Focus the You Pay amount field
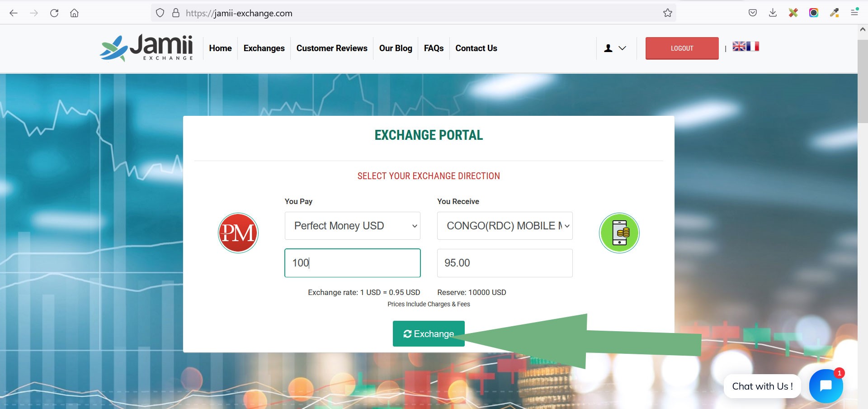The height and width of the screenshot is (409, 868). coord(353,263)
